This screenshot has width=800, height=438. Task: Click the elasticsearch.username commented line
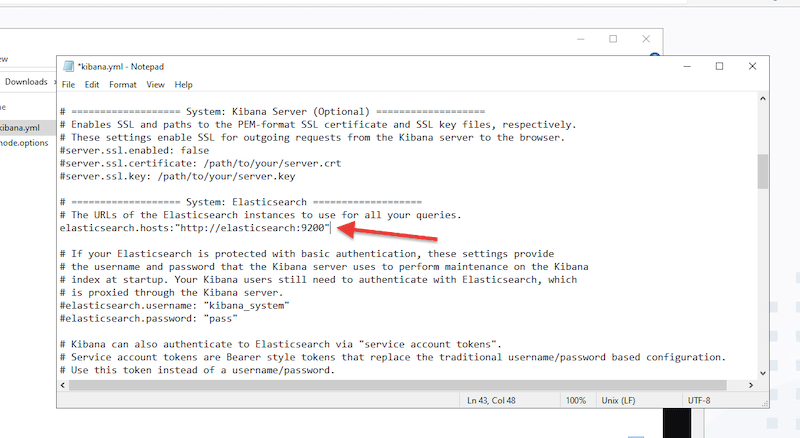click(x=160, y=306)
